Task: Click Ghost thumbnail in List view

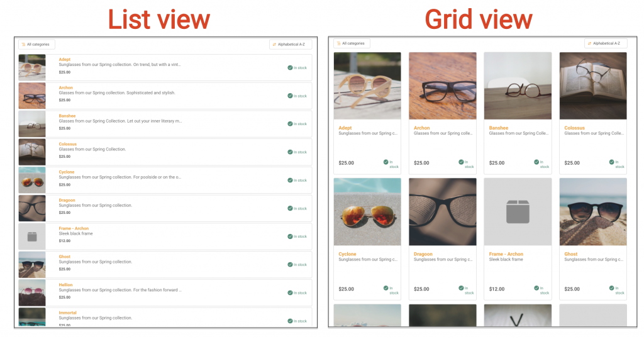Action: [32, 265]
